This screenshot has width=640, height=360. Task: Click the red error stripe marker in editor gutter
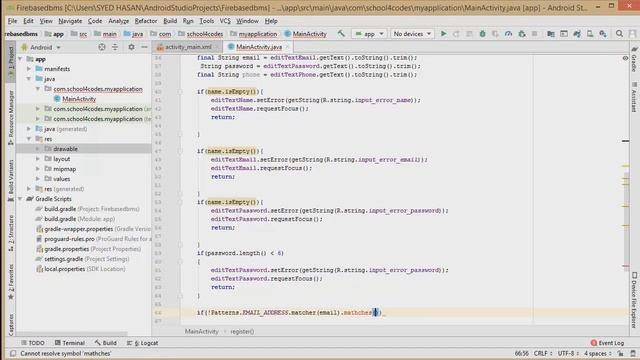pos(626,266)
